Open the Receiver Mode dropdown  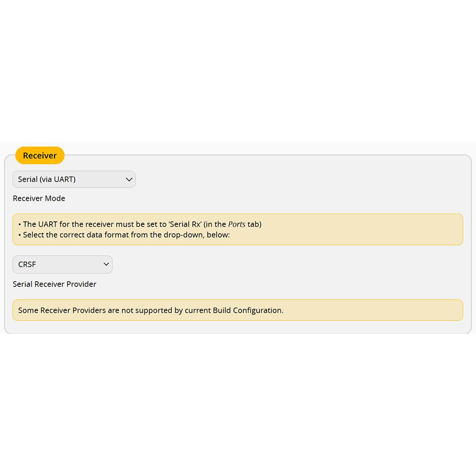click(x=74, y=179)
